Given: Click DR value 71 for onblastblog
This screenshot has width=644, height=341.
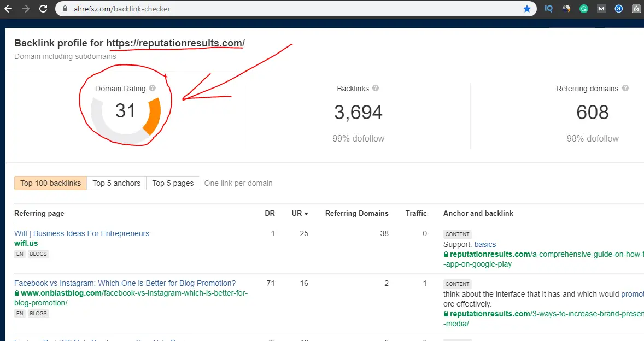Looking at the screenshot, I should point(270,283).
